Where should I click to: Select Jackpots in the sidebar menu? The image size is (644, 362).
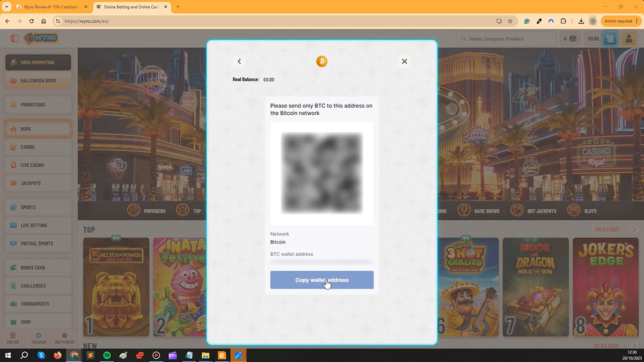(38, 183)
